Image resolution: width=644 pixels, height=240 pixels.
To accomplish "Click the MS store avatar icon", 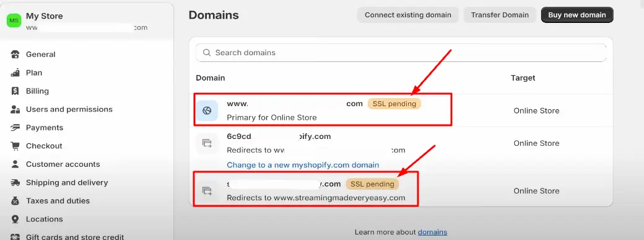I will [x=14, y=20].
